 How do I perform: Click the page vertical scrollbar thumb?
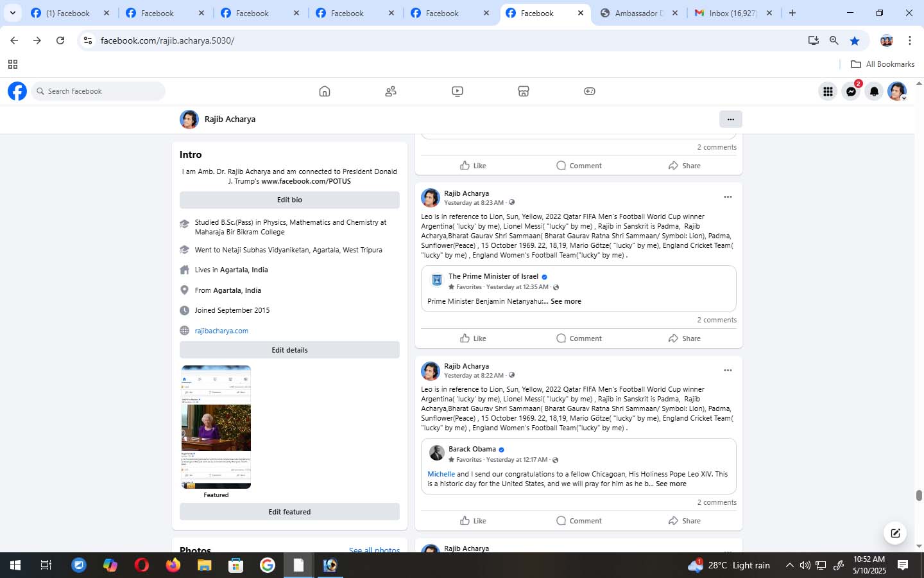click(x=919, y=495)
